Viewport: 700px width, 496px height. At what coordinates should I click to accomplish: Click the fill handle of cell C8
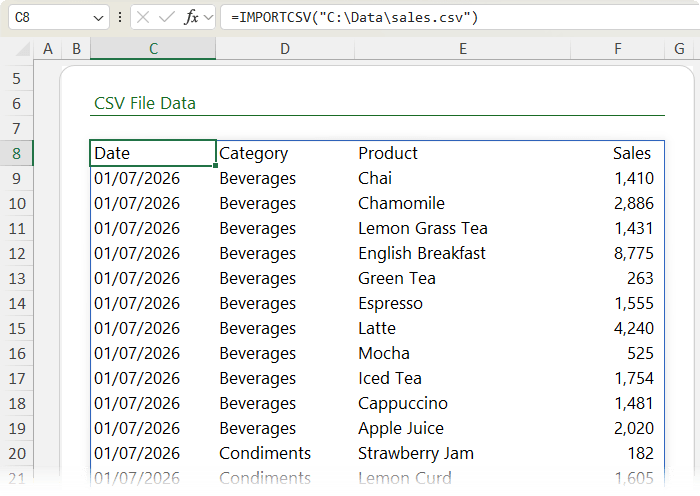216,166
